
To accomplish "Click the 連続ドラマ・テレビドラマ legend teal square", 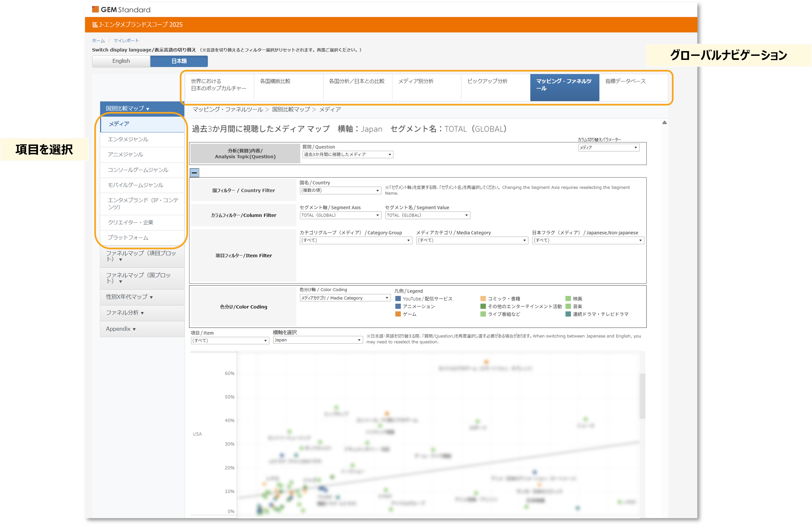I will 568,314.
